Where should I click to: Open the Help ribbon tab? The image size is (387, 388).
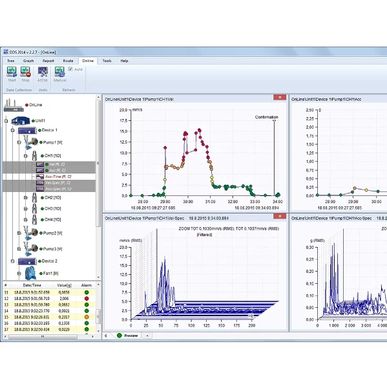[x=124, y=61]
